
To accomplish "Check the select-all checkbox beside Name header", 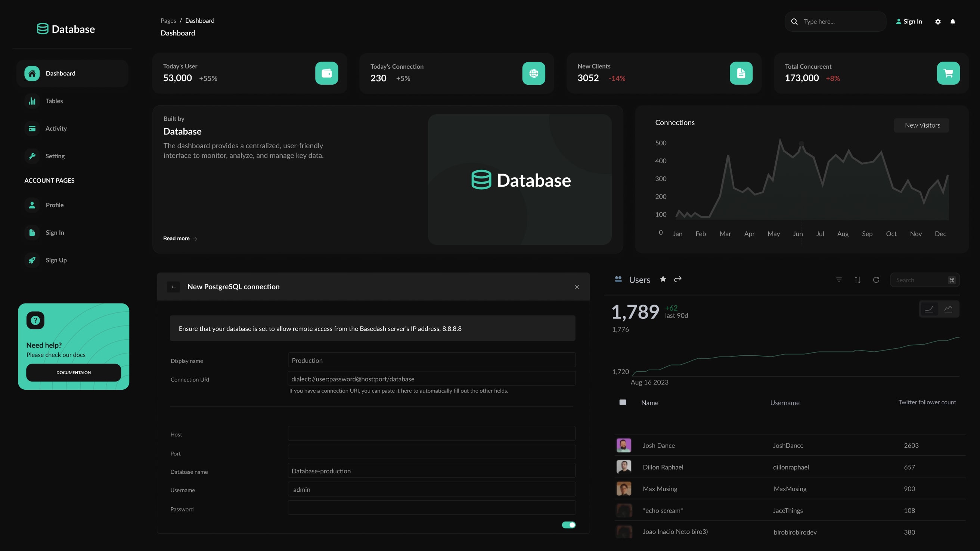I will point(623,402).
